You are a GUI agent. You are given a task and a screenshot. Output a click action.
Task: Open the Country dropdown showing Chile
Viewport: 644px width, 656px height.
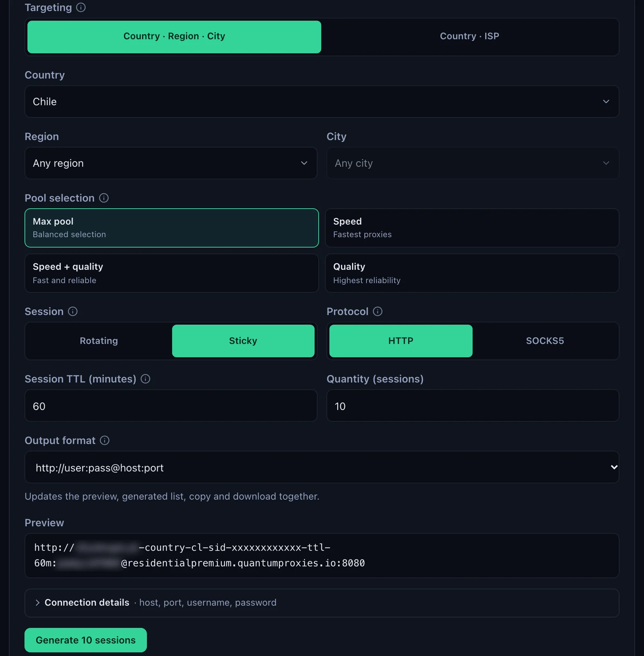pos(322,101)
